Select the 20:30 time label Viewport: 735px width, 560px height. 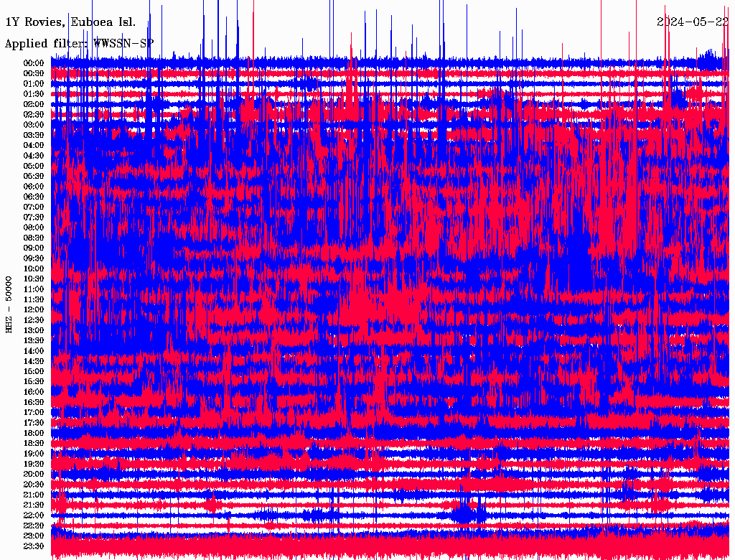click(x=34, y=485)
